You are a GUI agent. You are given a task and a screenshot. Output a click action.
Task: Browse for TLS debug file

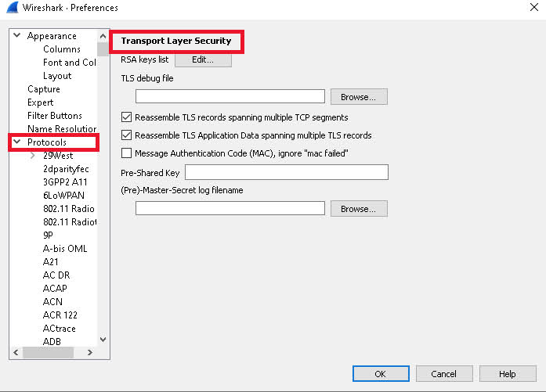coord(359,97)
